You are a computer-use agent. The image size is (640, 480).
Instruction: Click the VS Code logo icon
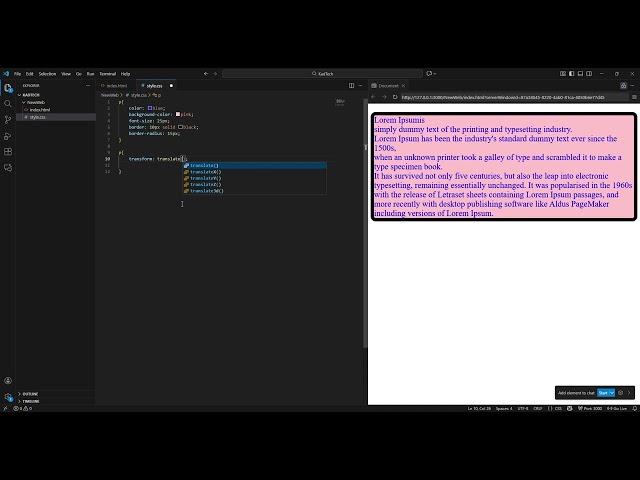click(6, 73)
